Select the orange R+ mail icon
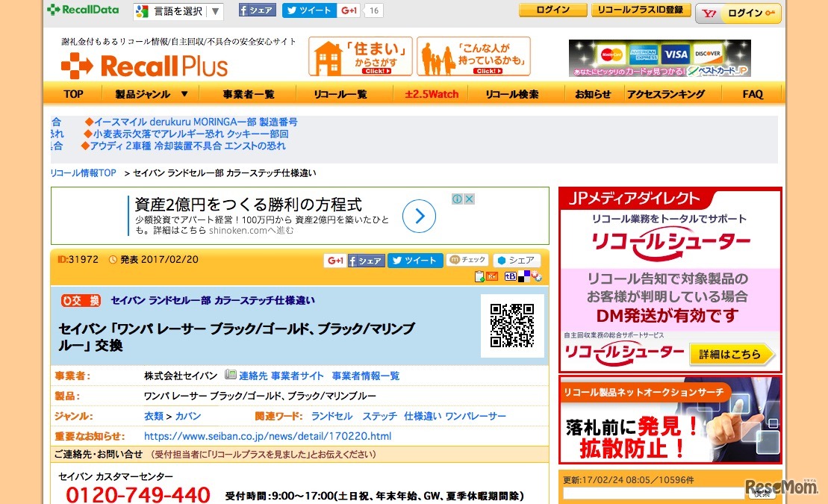Image resolution: width=828 pixels, height=504 pixels. 491,276
